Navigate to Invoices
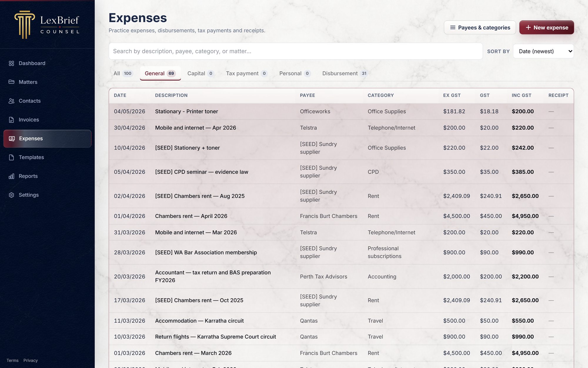This screenshot has width=588, height=368. coord(47,120)
